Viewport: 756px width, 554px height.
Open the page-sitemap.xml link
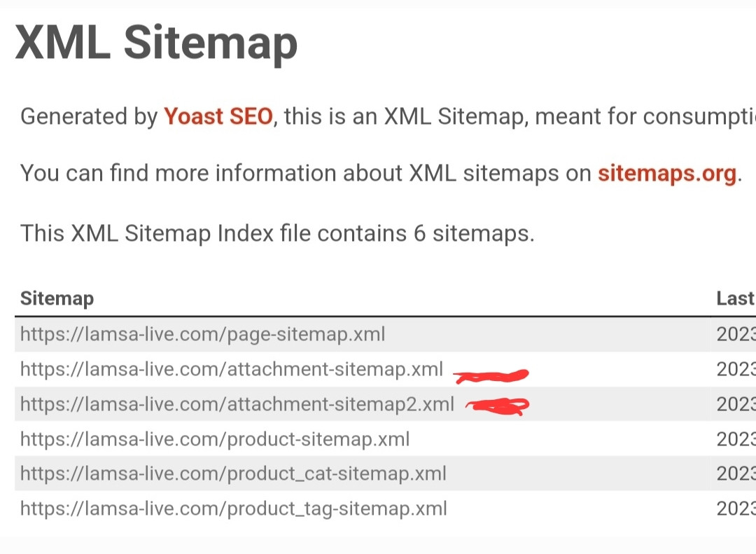click(202, 334)
